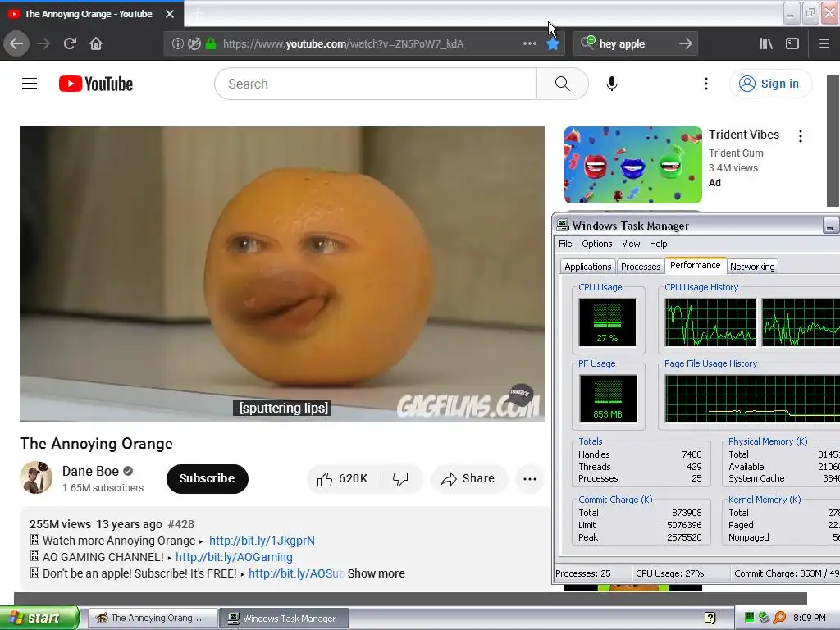Open the browser home page icon

pyautogui.click(x=96, y=43)
